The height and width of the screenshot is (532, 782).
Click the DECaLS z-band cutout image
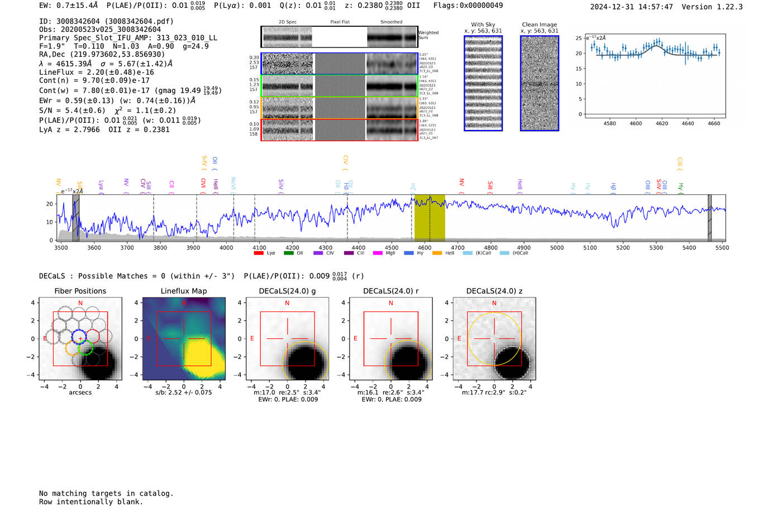(494, 339)
